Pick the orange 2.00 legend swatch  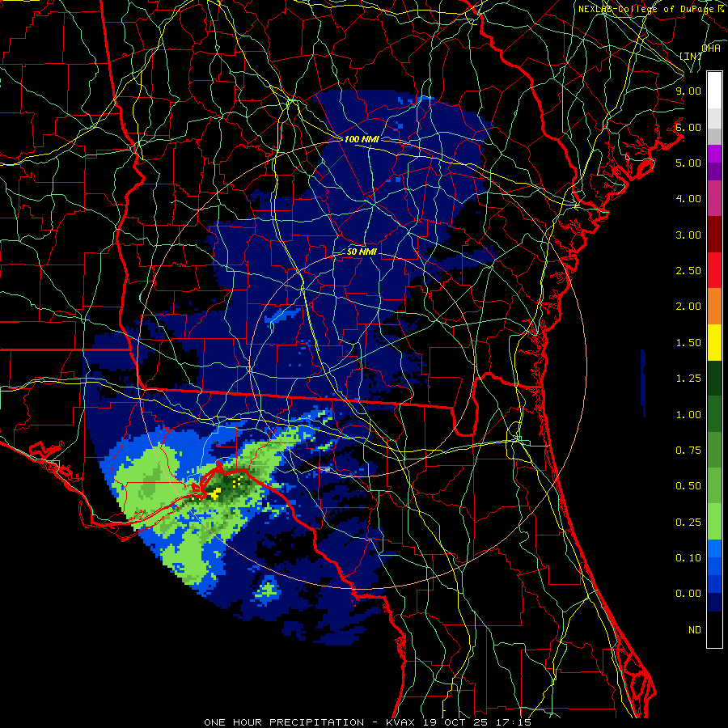(x=714, y=307)
